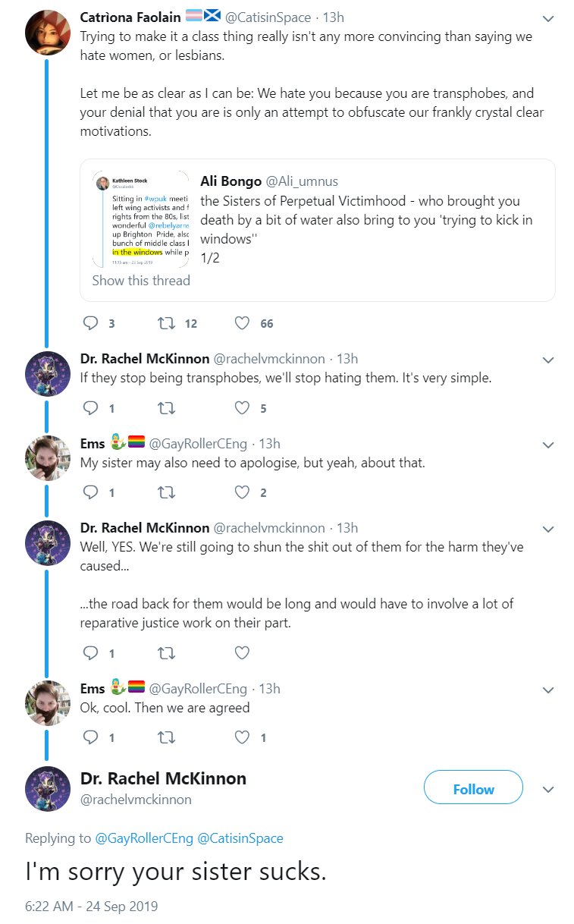Retweet Catrìona Faolain's tweet with 12 retweets

pyautogui.click(x=166, y=323)
